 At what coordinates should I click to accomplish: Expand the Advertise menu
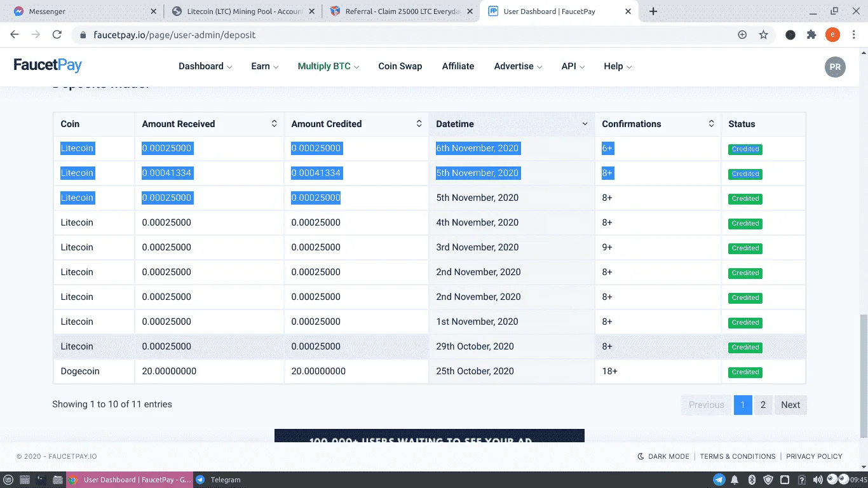tap(518, 66)
